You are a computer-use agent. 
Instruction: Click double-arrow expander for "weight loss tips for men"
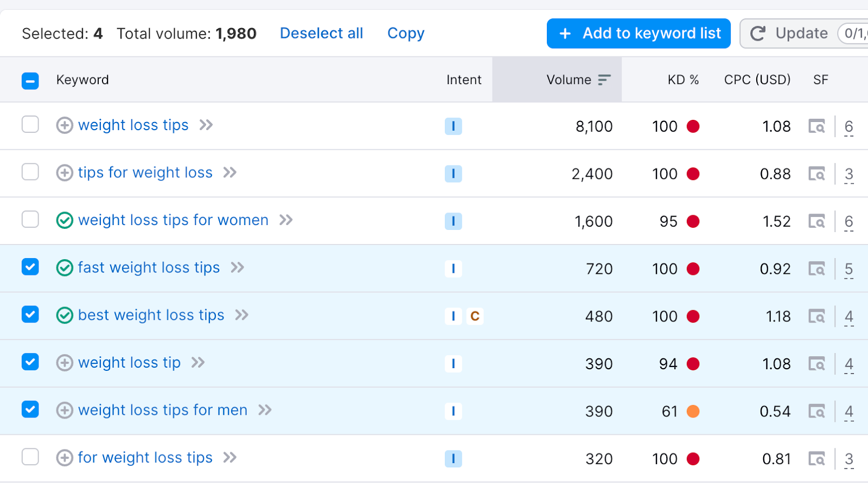[x=265, y=410]
